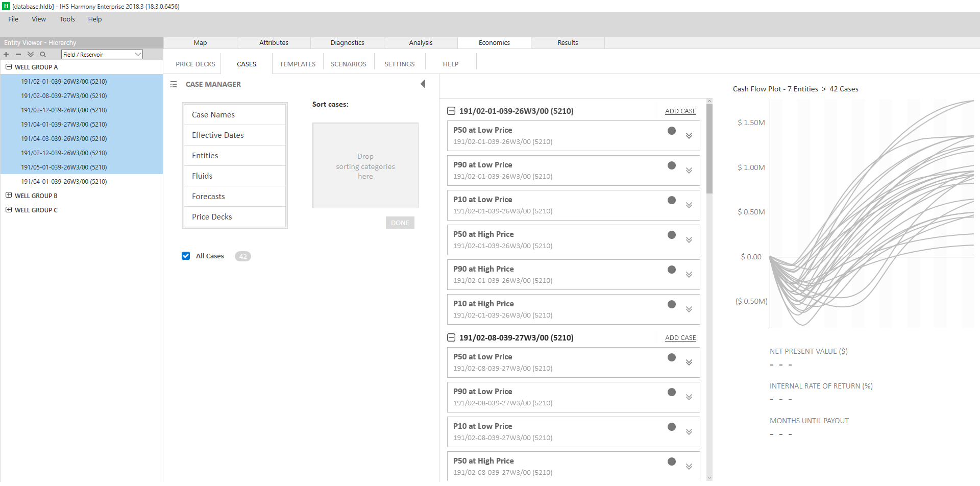Switch to the Analysis tab

click(421, 43)
